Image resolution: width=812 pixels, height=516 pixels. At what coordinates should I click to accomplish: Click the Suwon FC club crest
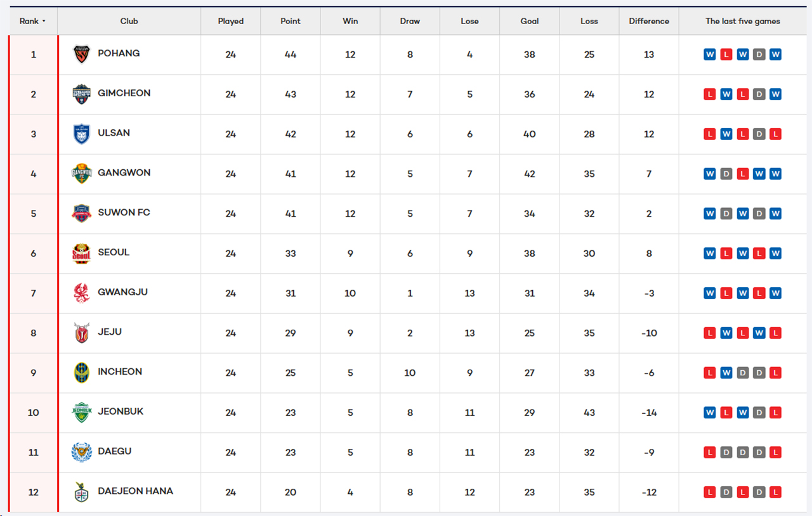click(82, 214)
